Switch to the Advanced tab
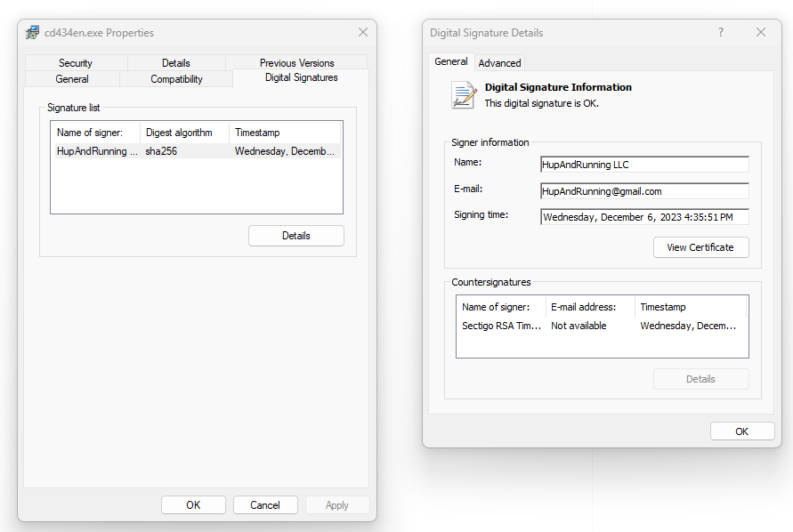Viewport: 793px width, 532px height. pyautogui.click(x=499, y=63)
